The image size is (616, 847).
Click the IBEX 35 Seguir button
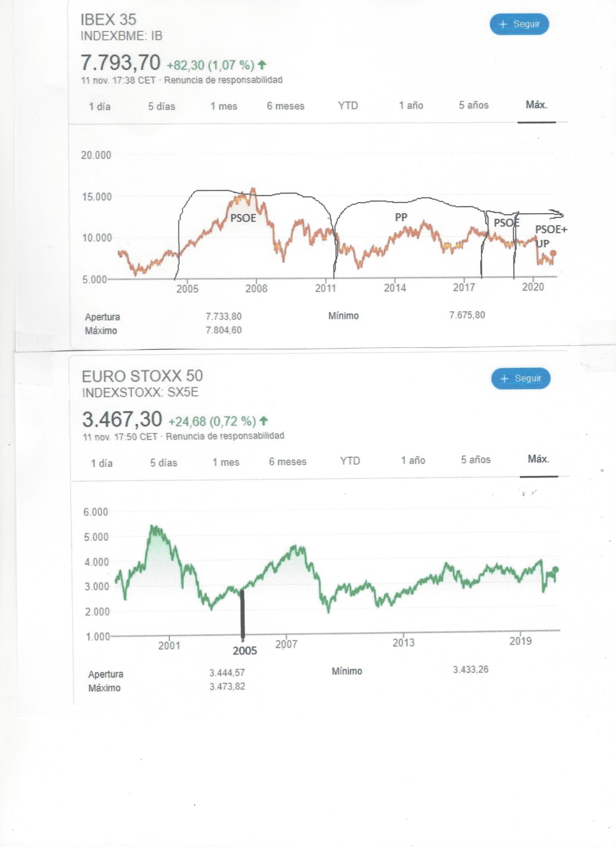[519, 24]
